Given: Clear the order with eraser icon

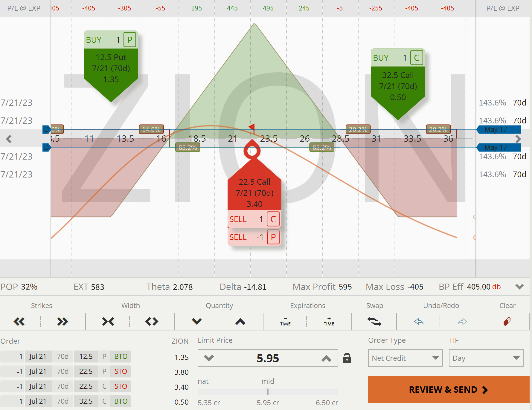Looking at the screenshot, I should tap(507, 322).
